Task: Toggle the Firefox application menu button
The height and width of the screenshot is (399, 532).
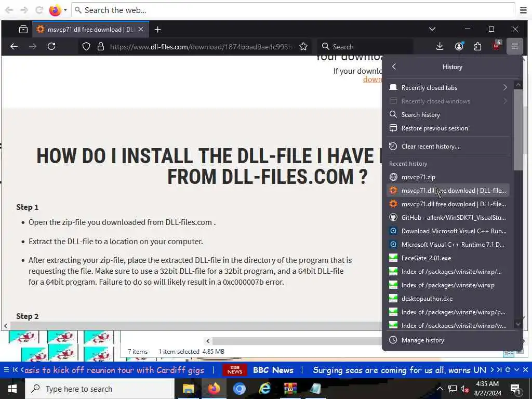Action: click(515, 46)
